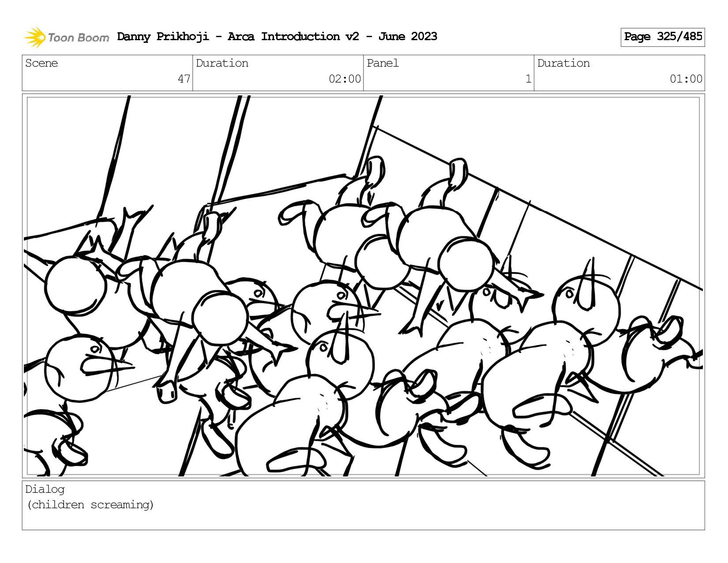Click the 'Panel' label
Screen dimensions: 728x563
pyautogui.click(x=383, y=63)
